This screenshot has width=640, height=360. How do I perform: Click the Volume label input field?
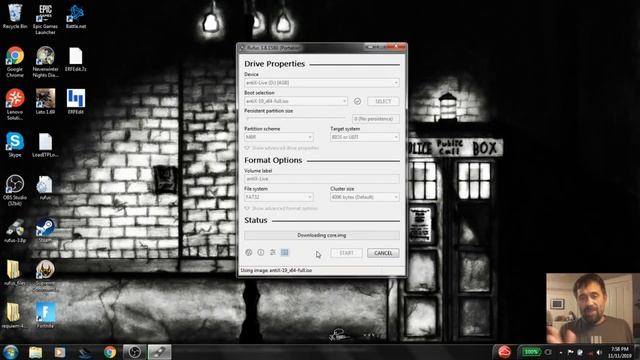tap(322, 179)
